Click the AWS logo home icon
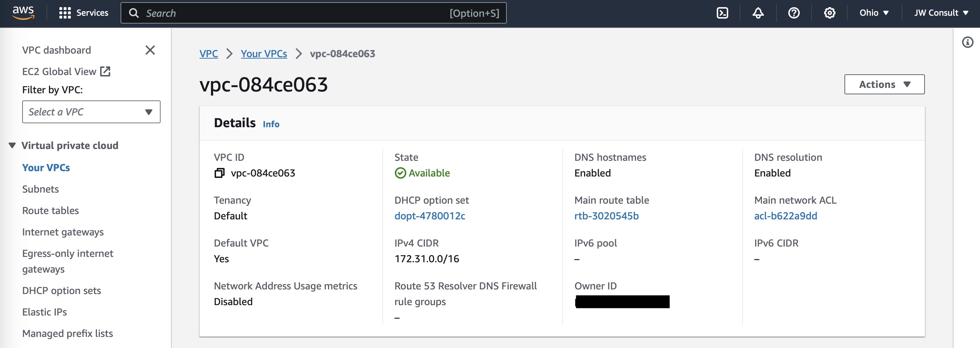Viewport: 980px width, 348px height. pyautogui.click(x=23, y=13)
